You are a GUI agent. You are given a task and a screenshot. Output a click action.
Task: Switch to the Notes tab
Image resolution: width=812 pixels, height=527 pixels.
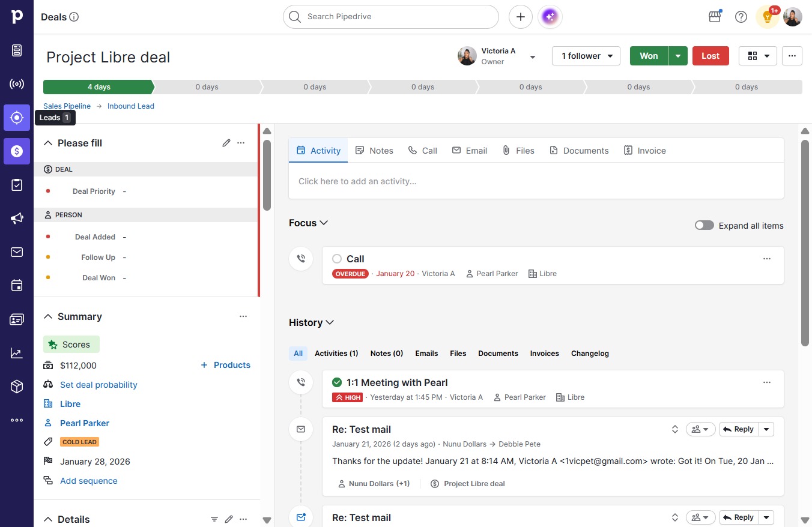click(x=374, y=151)
